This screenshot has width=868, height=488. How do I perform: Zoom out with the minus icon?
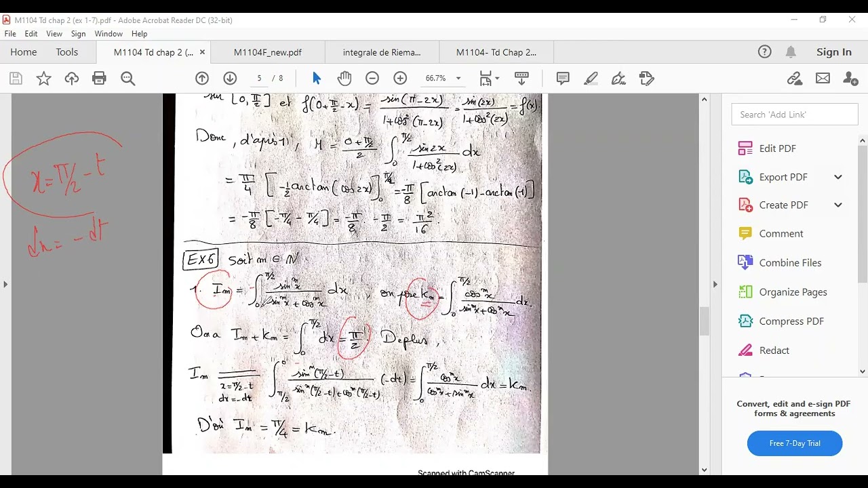point(372,79)
